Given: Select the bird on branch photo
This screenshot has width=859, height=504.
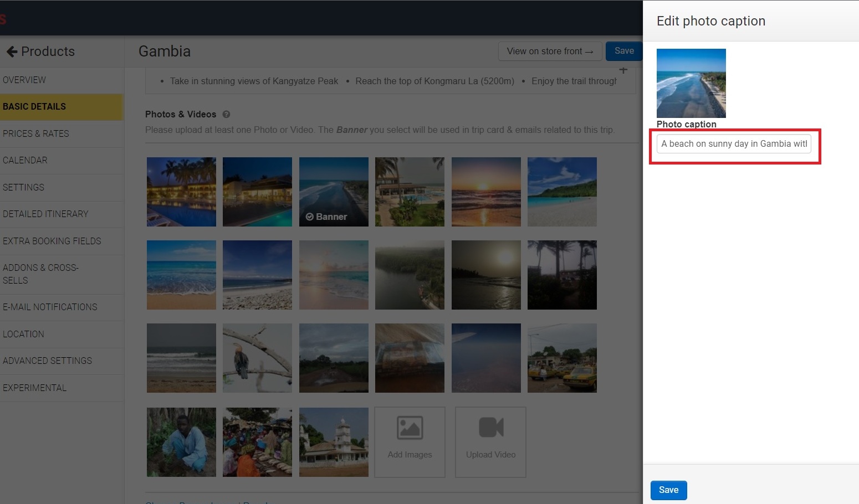Looking at the screenshot, I should tap(257, 358).
